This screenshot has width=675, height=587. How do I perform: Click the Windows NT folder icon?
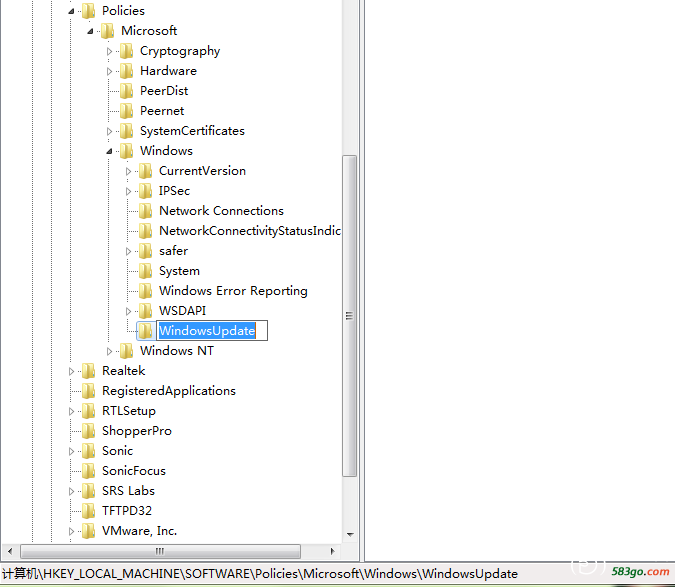126,351
